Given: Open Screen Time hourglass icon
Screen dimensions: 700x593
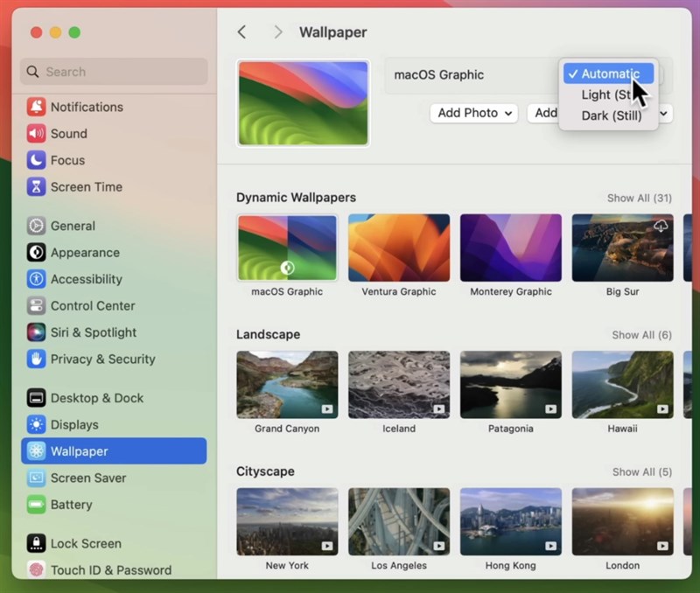Looking at the screenshot, I should pyautogui.click(x=36, y=187).
